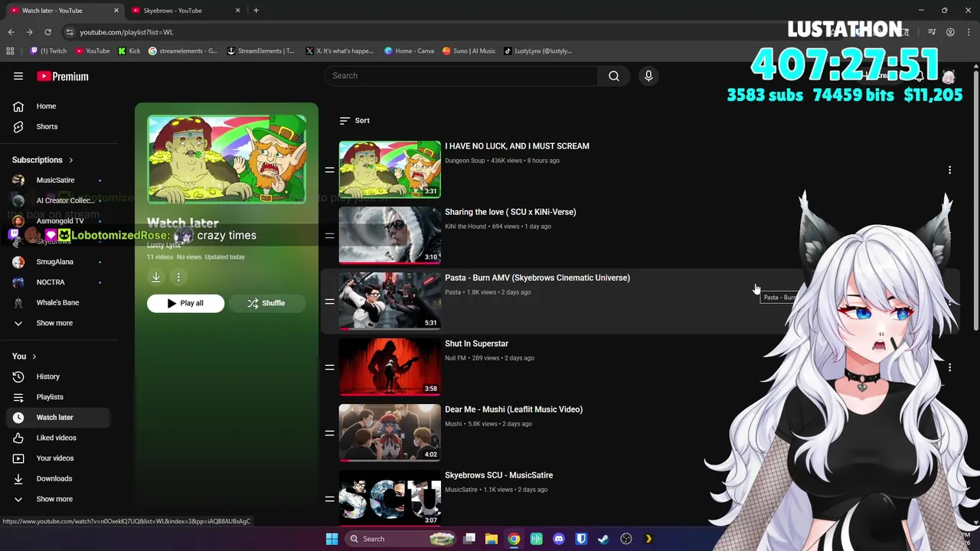
Task: Download the Watch later playlist
Action: pyautogui.click(x=156, y=277)
